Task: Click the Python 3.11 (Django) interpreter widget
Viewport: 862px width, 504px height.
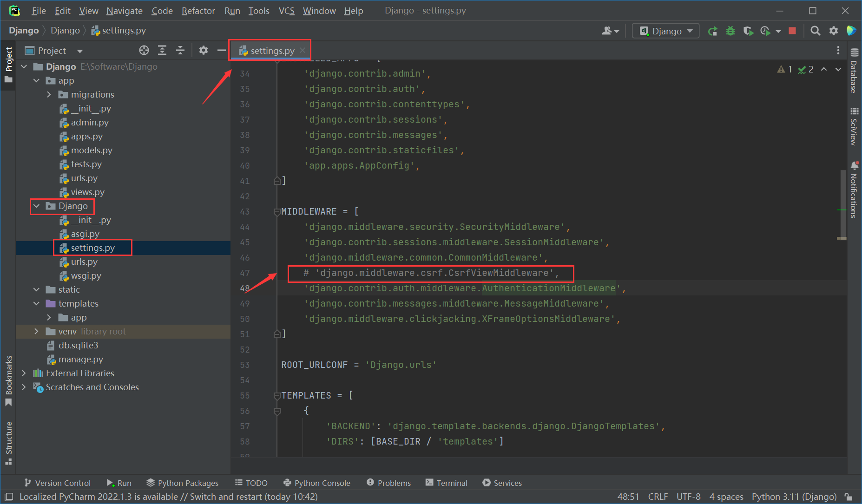Action: tap(794, 497)
